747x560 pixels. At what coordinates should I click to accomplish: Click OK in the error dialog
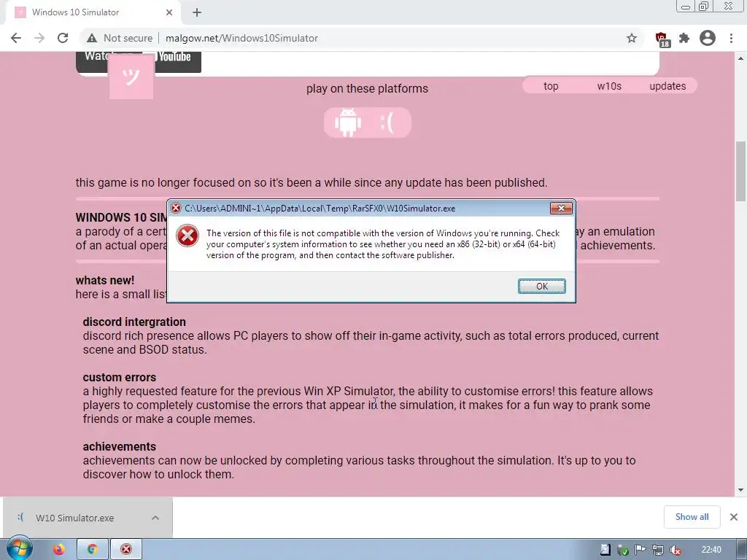click(542, 286)
